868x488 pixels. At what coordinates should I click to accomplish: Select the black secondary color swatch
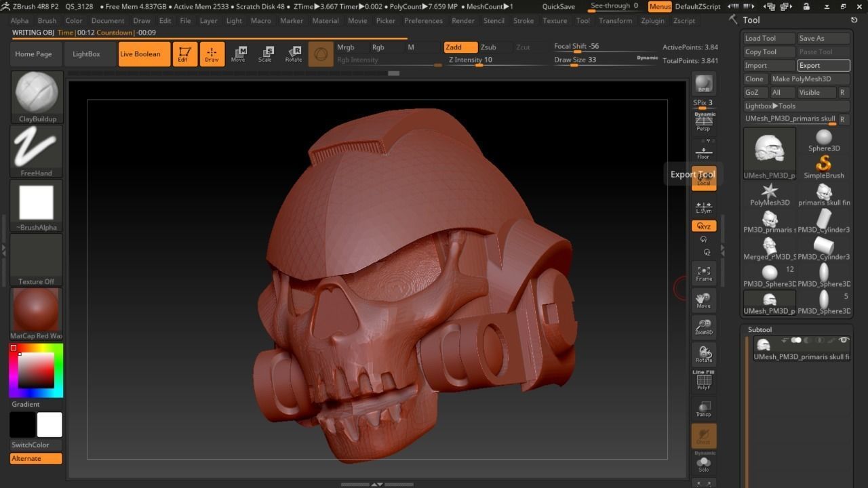22,425
